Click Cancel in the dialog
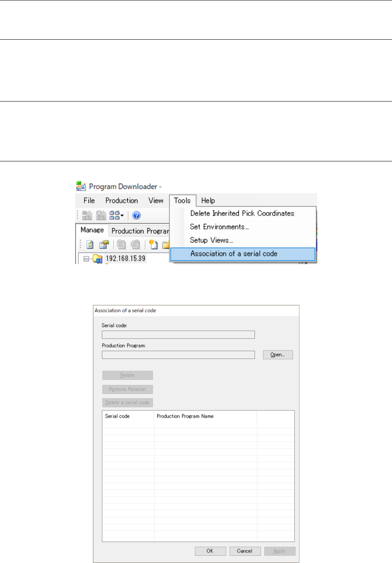The image size is (392, 563). pos(244,551)
